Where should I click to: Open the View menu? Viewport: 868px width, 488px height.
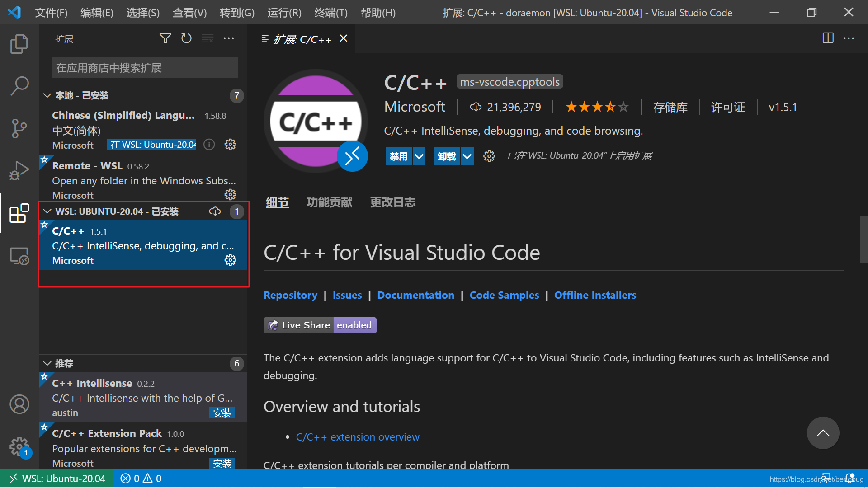[189, 13]
